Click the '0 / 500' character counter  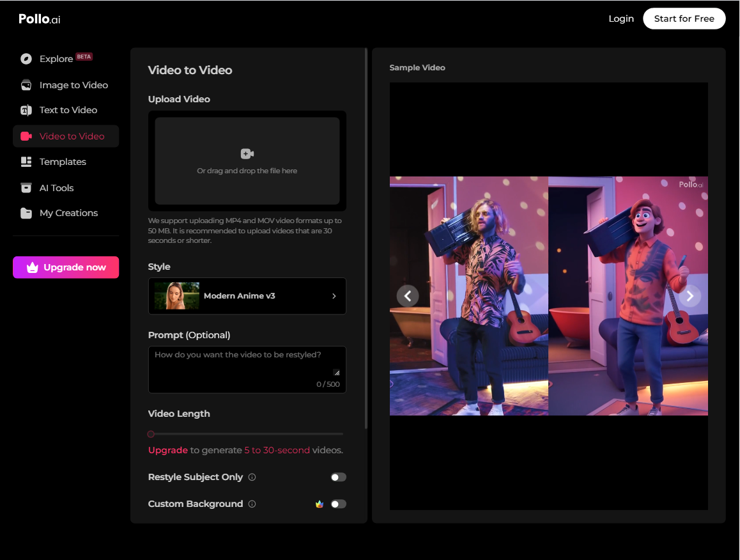click(328, 384)
